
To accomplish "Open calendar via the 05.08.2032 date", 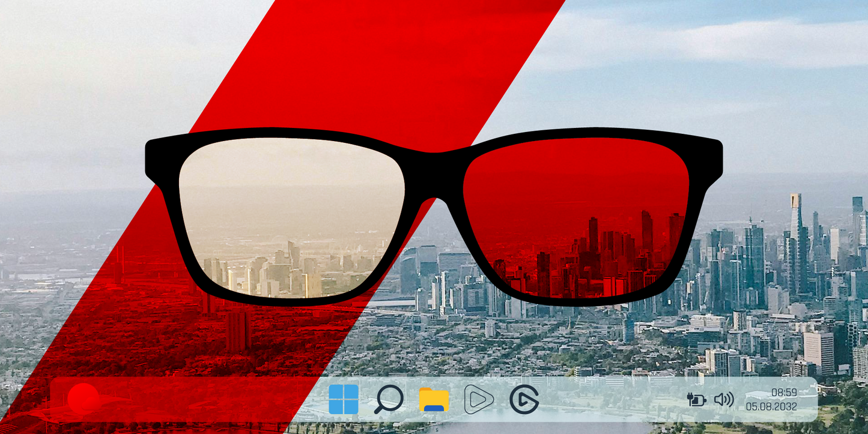I will tap(771, 406).
